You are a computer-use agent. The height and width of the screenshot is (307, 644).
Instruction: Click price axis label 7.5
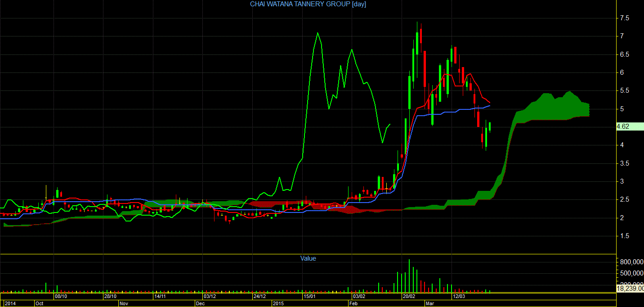coord(625,18)
